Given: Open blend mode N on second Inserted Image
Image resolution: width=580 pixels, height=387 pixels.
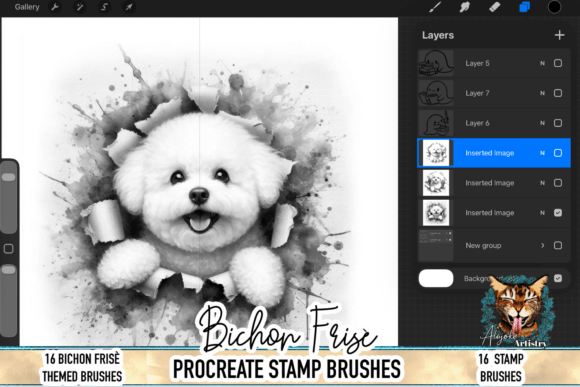Looking at the screenshot, I should [x=542, y=183].
